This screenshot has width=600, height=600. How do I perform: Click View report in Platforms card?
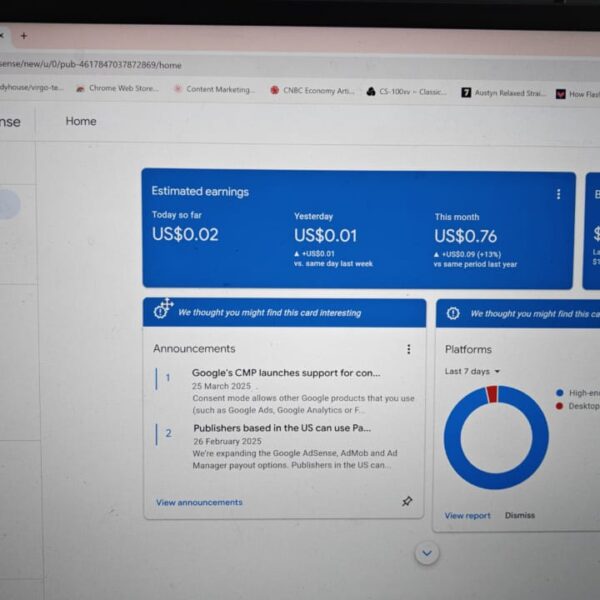click(467, 515)
